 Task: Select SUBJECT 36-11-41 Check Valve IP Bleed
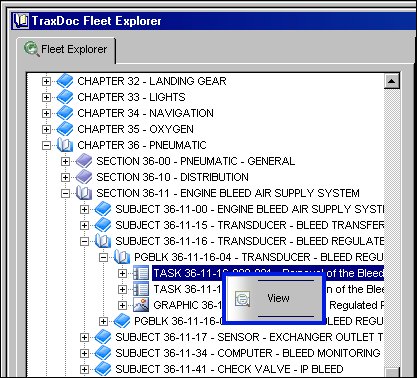(x=229, y=369)
